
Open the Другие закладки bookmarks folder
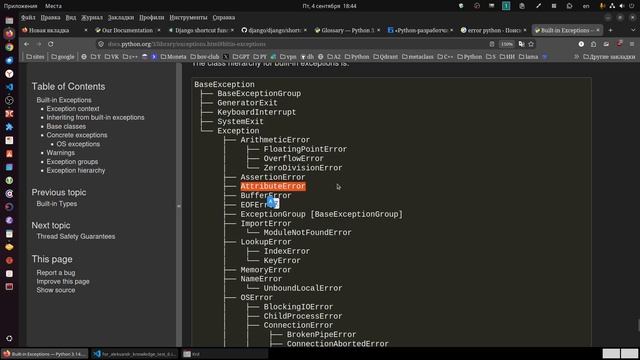(x=609, y=57)
